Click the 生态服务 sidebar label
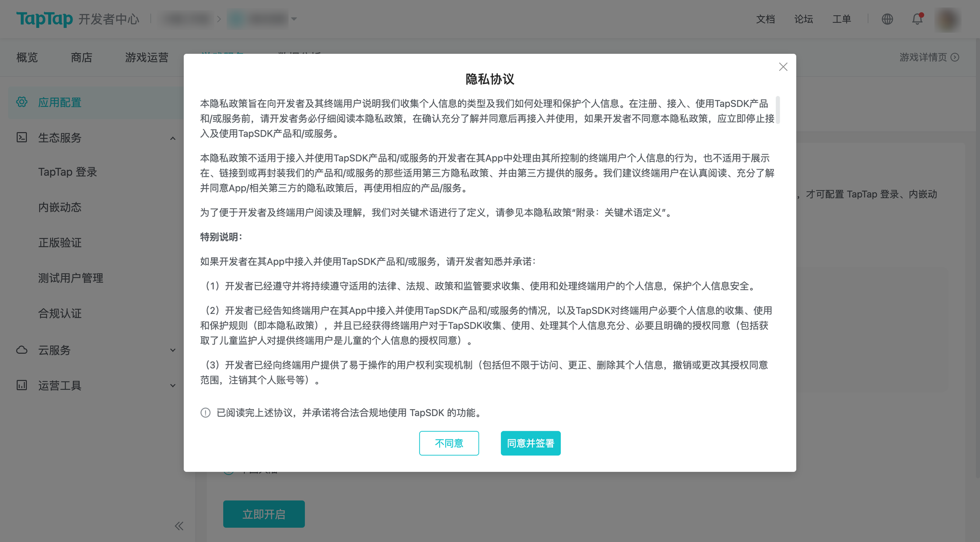The image size is (980, 542). point(60,138)
